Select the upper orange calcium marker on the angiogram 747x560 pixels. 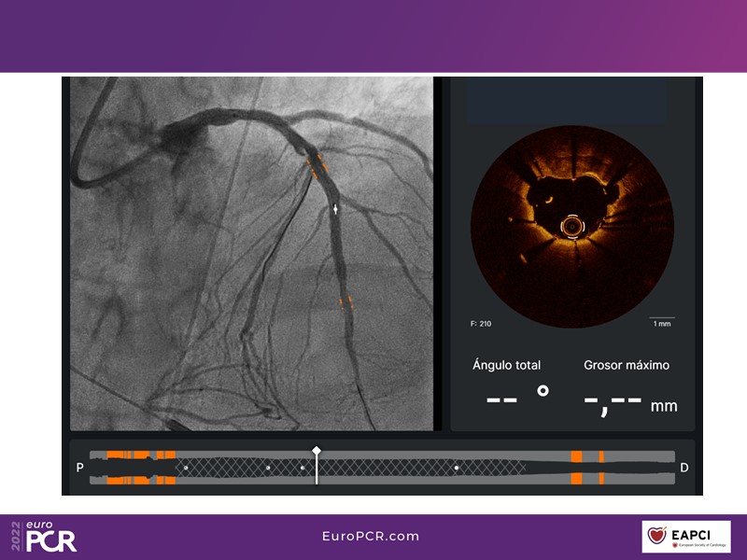click(316, 166)
